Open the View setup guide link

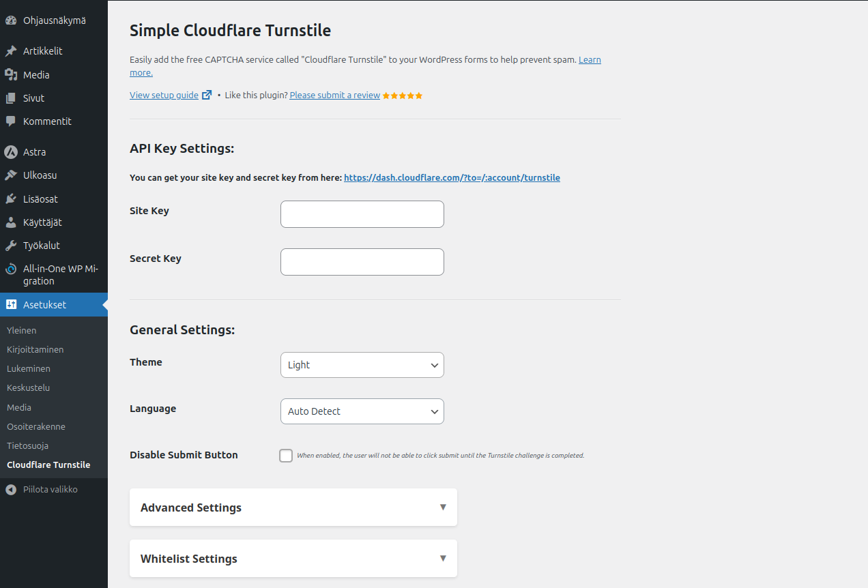(x=164, y=95)
